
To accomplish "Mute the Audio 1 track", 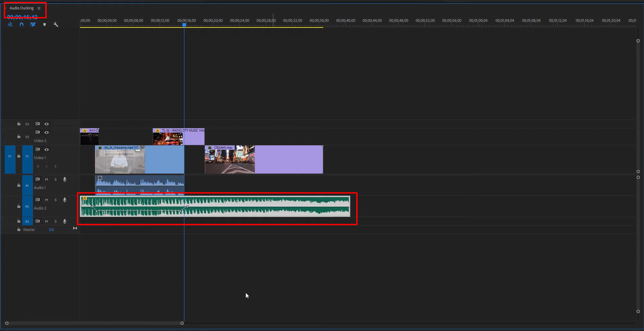I will pos(46,179).
